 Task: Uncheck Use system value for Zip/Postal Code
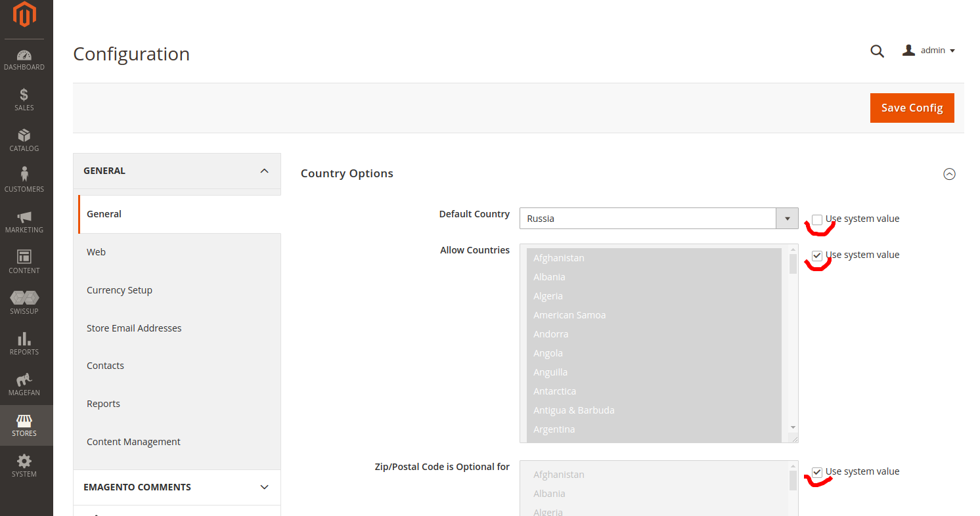pyautogui.click(x=817, y=472)
